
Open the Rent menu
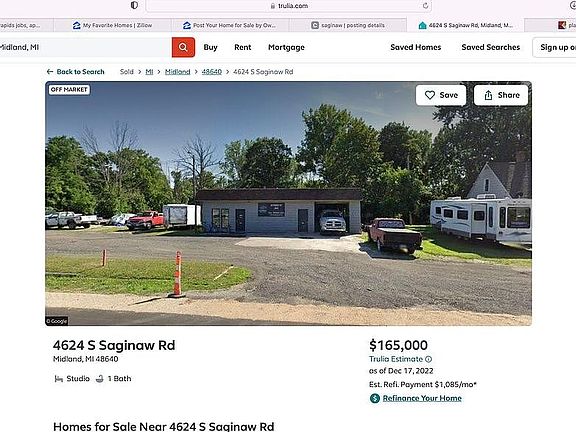click(243, 47)
